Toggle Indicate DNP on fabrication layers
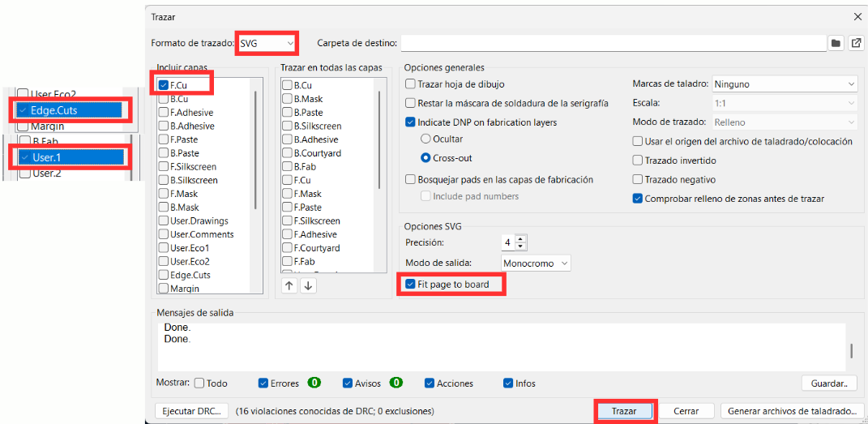868x424 pixels. click(x=410, y=122)
